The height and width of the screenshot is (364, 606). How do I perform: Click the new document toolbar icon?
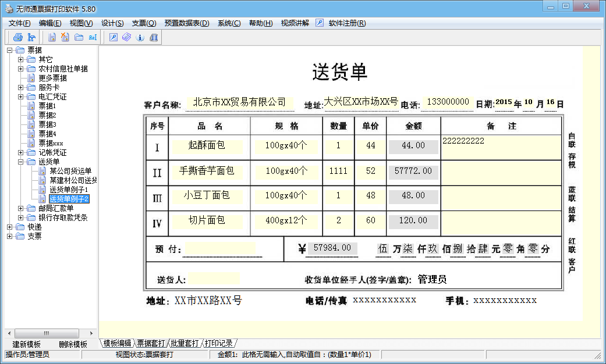(x=52, y=36)
